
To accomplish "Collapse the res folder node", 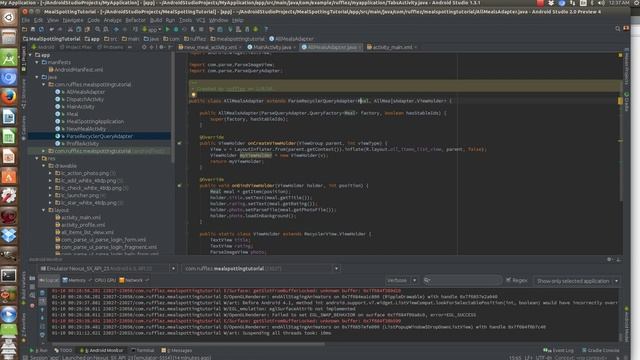I will tap(37, 158).
